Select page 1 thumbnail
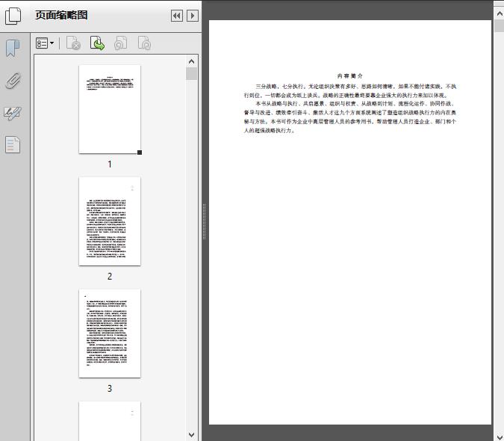The height and width of the screenshot is (441, 504). (110, 109)
